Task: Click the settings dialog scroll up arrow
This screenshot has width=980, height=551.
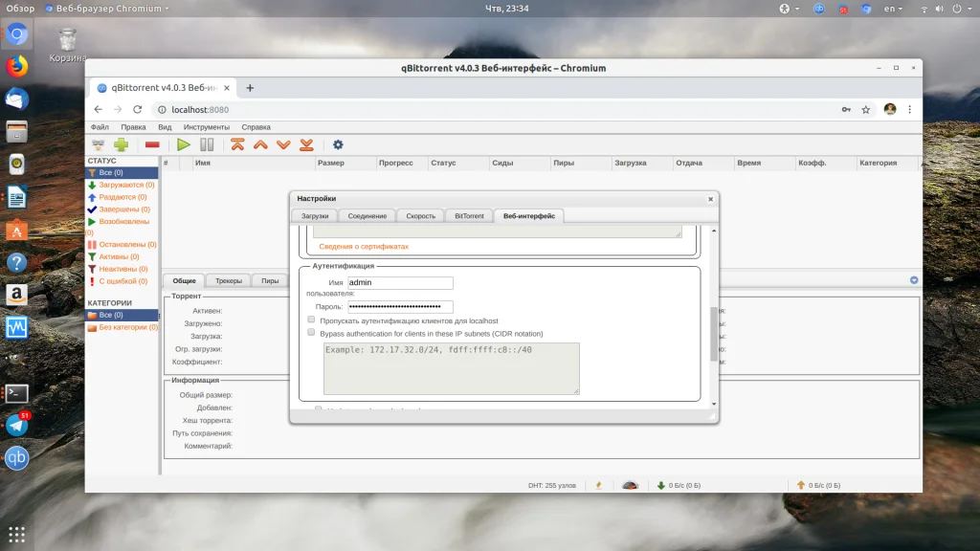Action: point(714,231)
